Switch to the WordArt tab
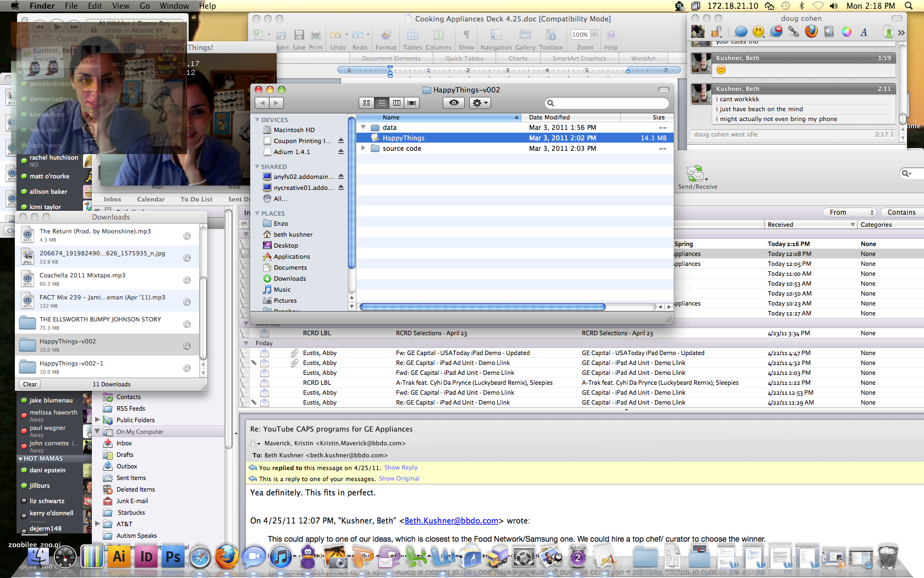 pos(643,58)
